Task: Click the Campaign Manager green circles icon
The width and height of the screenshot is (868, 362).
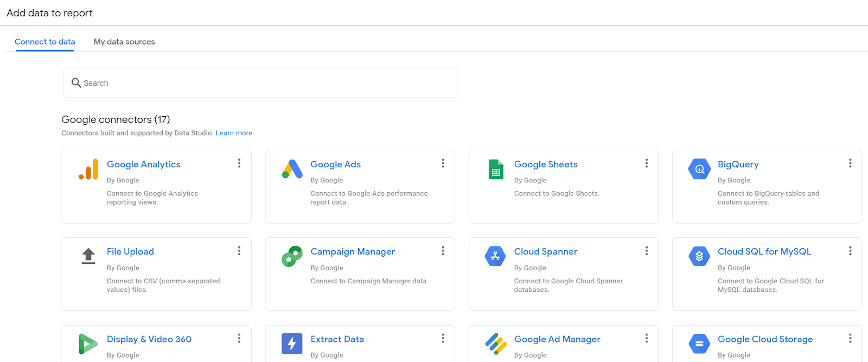Action: tap(292, 256)
